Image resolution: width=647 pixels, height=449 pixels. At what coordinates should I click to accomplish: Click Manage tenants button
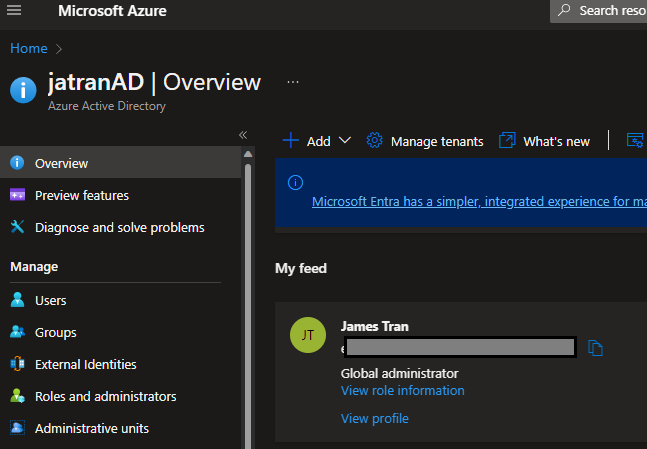click(425, 141)
